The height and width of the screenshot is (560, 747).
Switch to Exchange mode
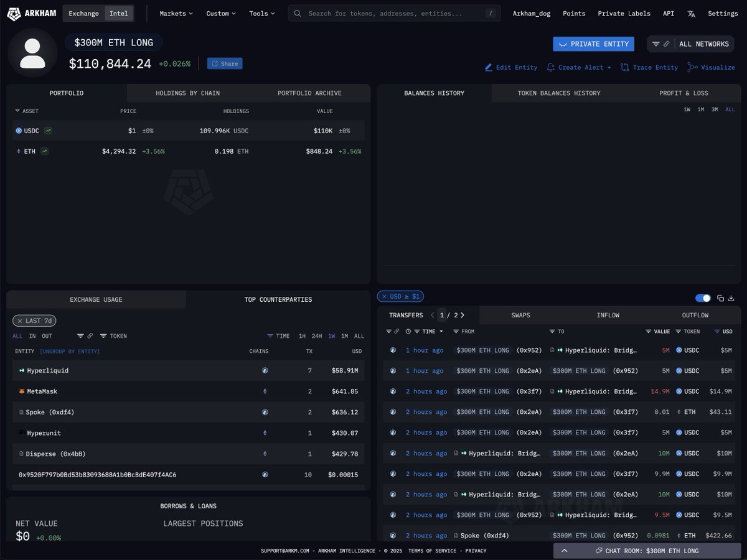[x=83, y=14]
